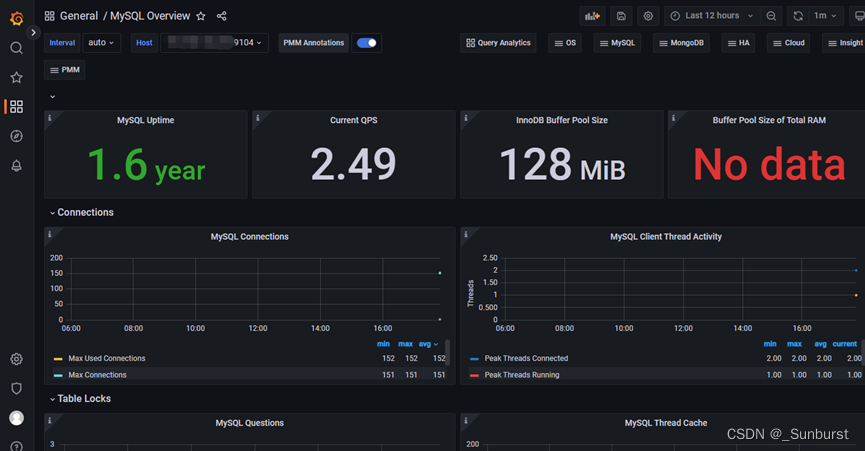The width and height of the screenshot is (865, 451).
Task: Open the MySQL Connections panel title menu
Action: click(249, 237)
